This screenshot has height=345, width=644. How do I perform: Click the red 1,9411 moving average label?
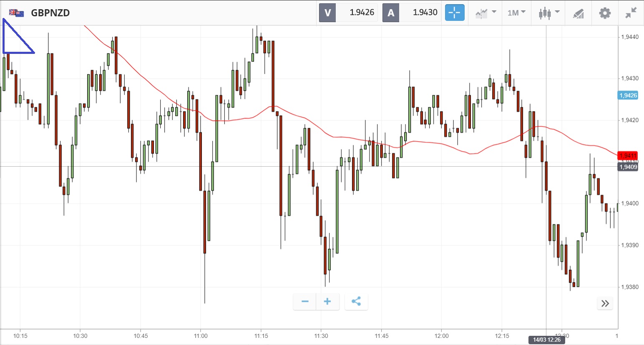coord(628,155)
